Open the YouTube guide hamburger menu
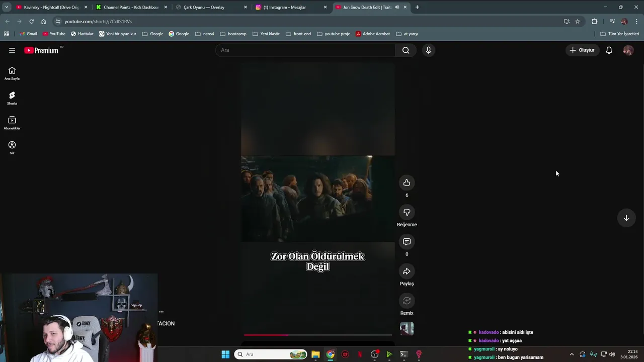Screen dimensions: 644x362 pyautogui.click(x=12, y=50)
